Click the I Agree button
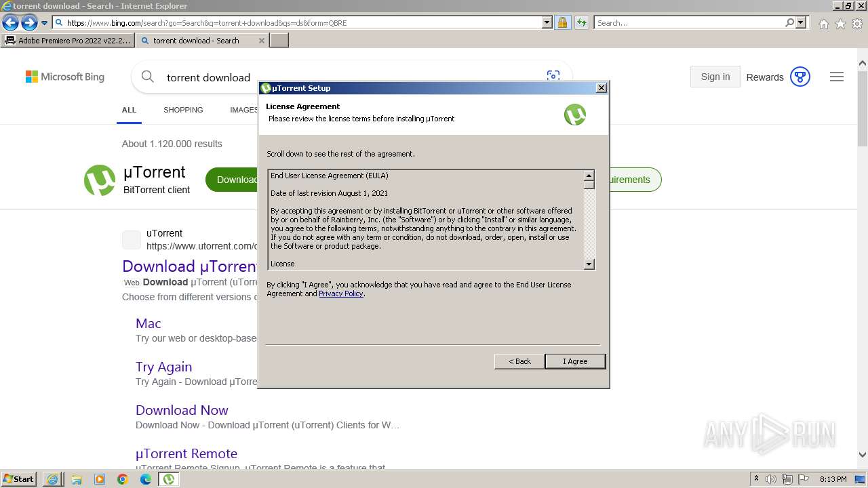868x488 pixels. pos(575,361)
